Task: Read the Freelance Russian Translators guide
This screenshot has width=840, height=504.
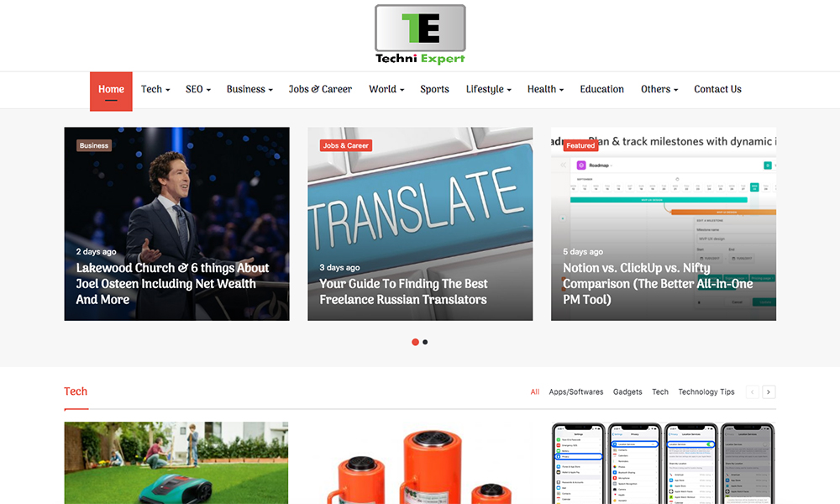Action: 403,291
